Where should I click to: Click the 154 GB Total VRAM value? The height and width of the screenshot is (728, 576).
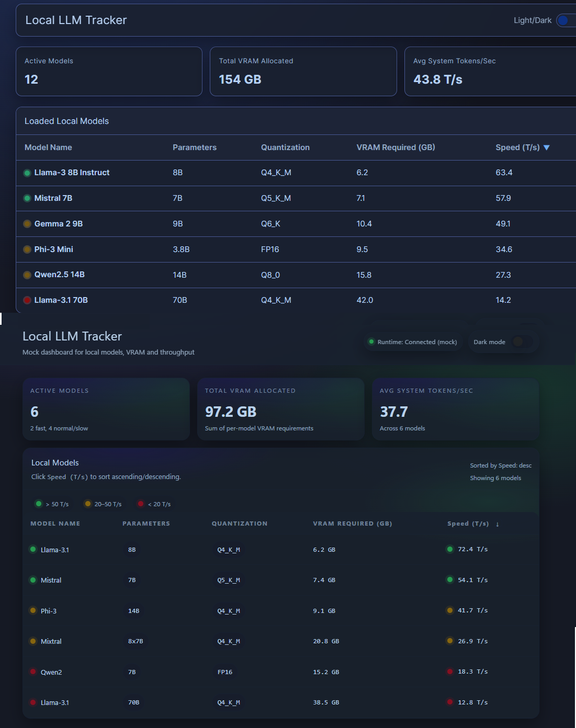tap(240, 79)
